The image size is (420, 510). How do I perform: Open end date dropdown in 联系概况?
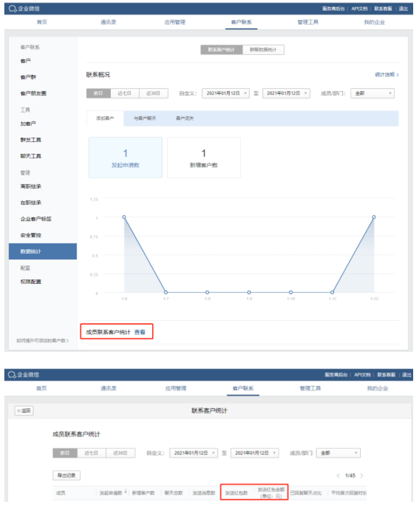286,93
